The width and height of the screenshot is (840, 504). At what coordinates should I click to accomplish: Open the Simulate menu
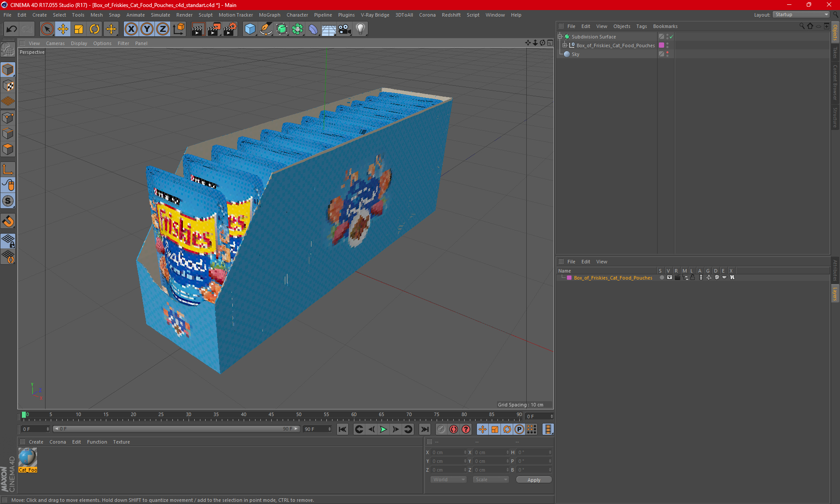pyautogui.click(x=161, y=15)
